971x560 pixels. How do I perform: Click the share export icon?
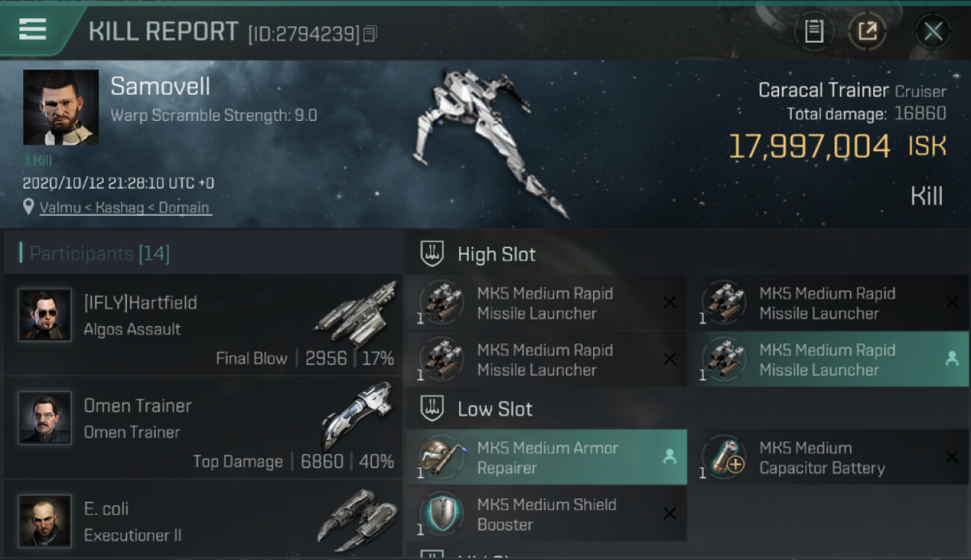click(867, 31)
